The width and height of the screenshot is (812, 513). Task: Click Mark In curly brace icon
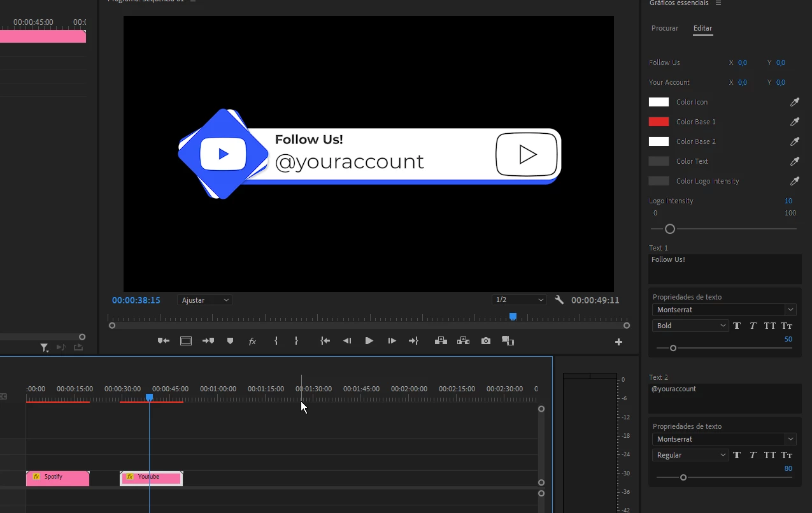tap(276, 341)
